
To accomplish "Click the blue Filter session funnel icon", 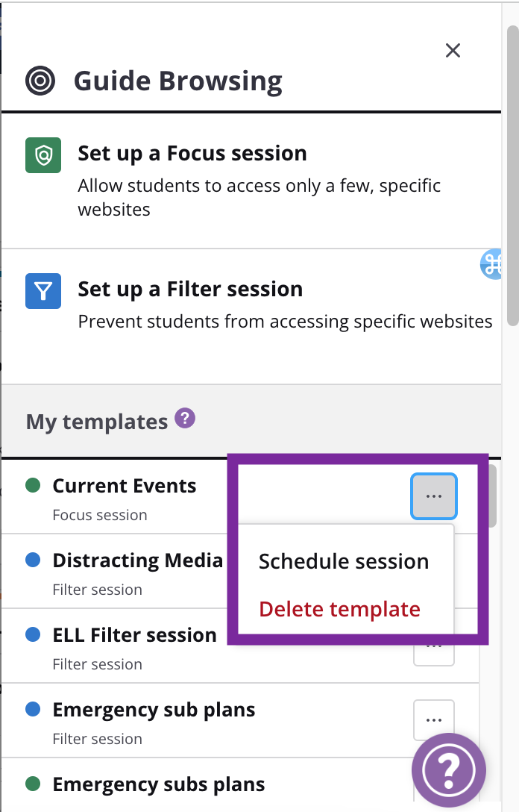I will (43, 291).
